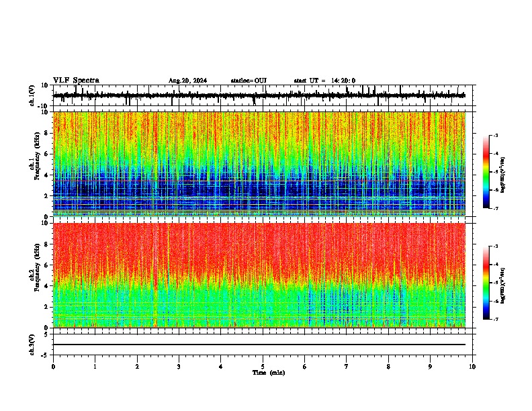Click the ch.1 spectrogram plot
The height and width of the screenshot is (411, 532).
click(x=259, y=164)
